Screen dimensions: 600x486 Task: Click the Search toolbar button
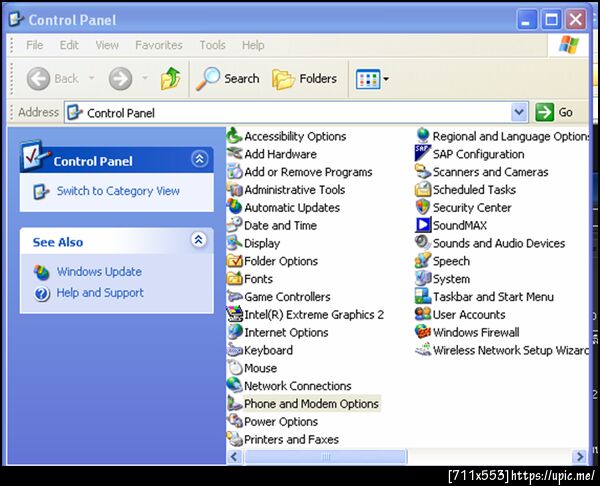pyautogui.click(x=227, y=78)
